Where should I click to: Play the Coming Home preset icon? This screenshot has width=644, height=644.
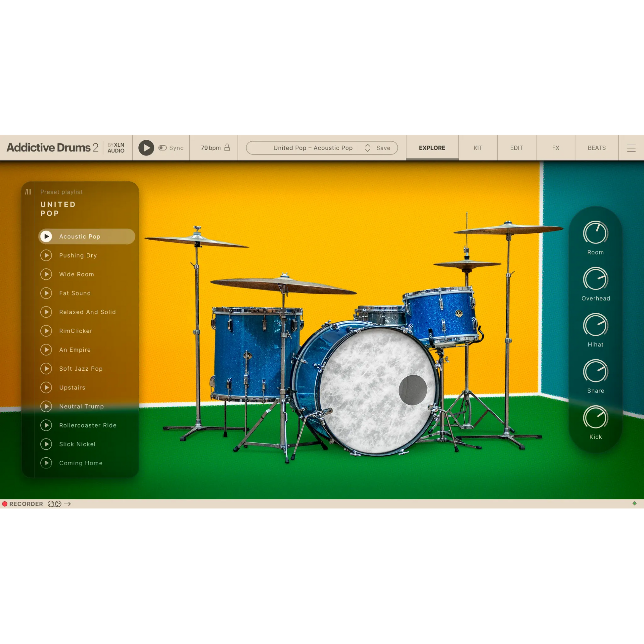tap(46, 463)
